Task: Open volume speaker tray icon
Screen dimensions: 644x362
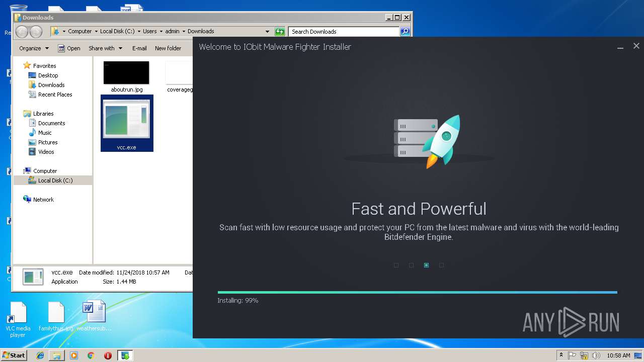Action: click(x=596, y=355)
